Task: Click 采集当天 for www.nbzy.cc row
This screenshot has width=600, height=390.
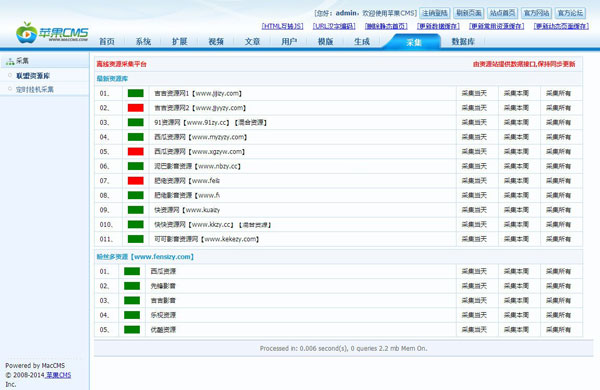Action: (474, 166)
